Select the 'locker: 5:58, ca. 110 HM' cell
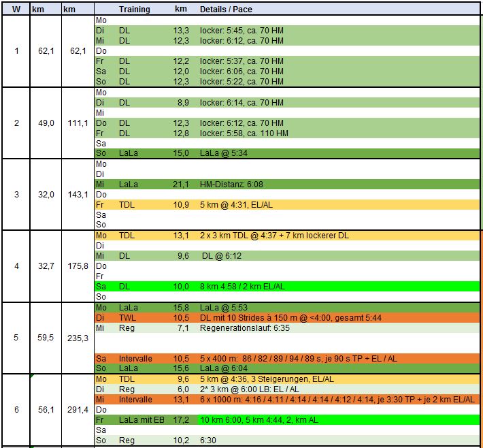The width and height of the screenshot is (483, 448). [x=244, y=133]
